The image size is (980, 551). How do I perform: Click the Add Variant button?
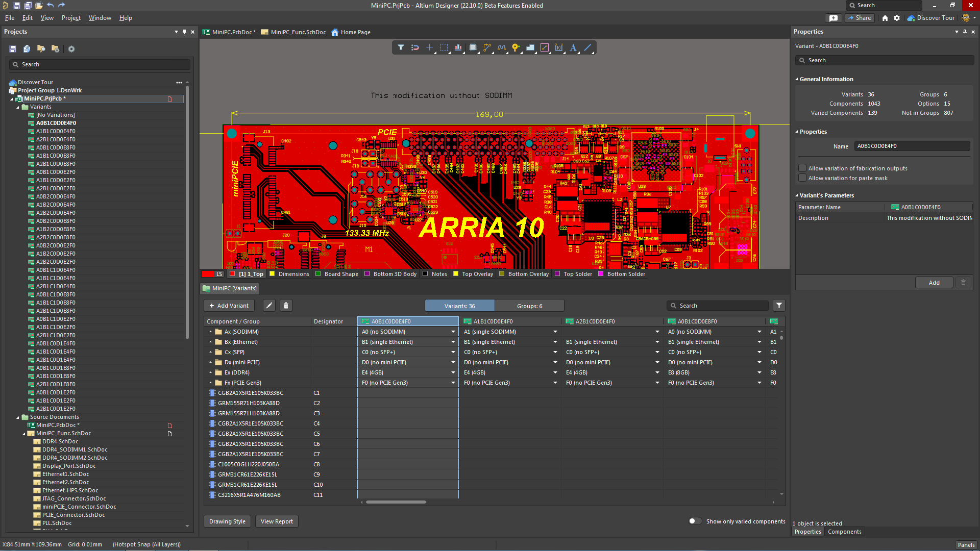tap(229, 305)
